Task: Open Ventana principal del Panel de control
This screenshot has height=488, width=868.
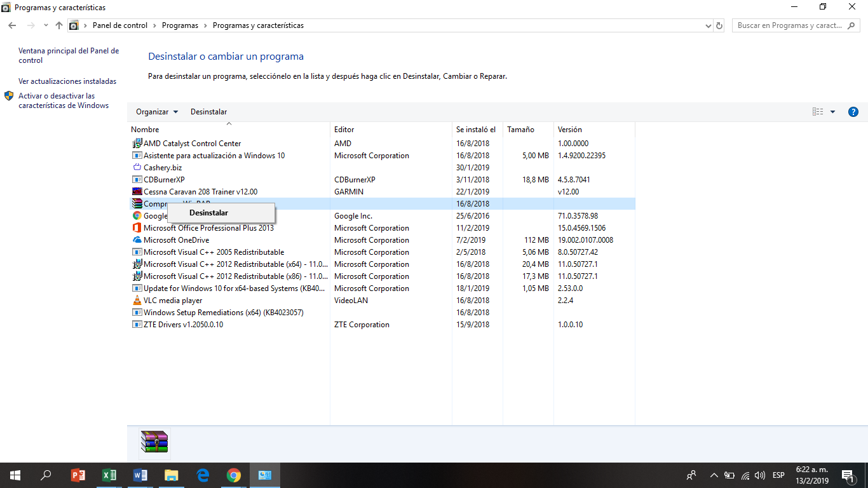Action: pos(69,56)
